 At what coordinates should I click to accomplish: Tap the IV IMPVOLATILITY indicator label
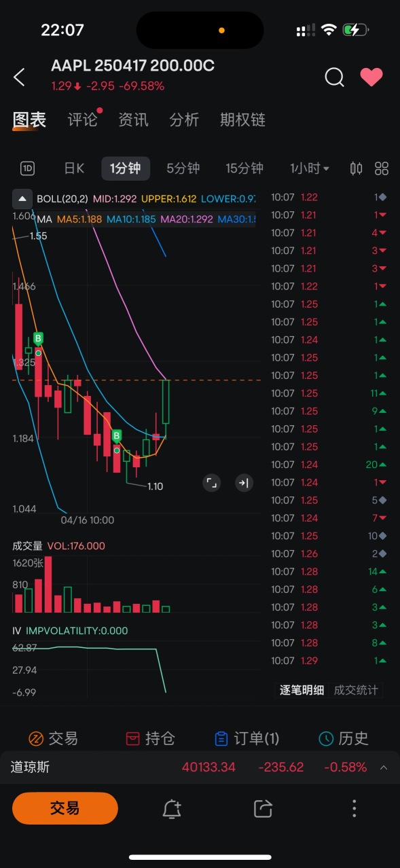click(x=70, y=631)
